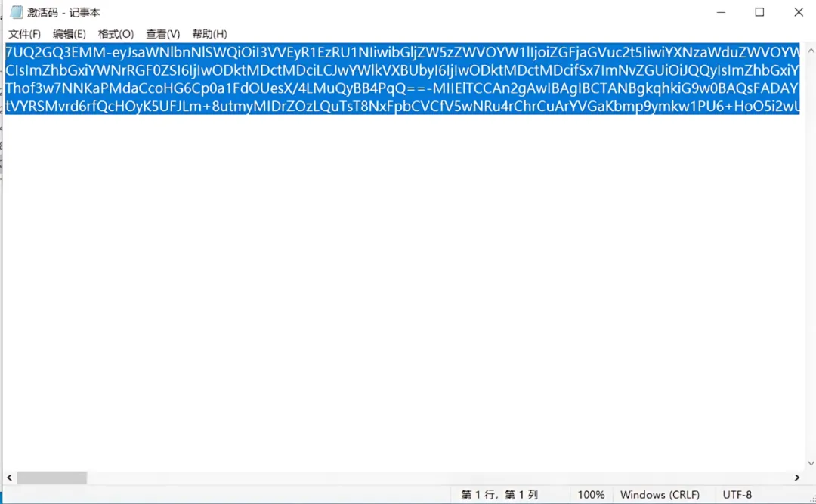Click the UTF-8 encoding status entry
The image size is (816, 504).
click(737, 495)
